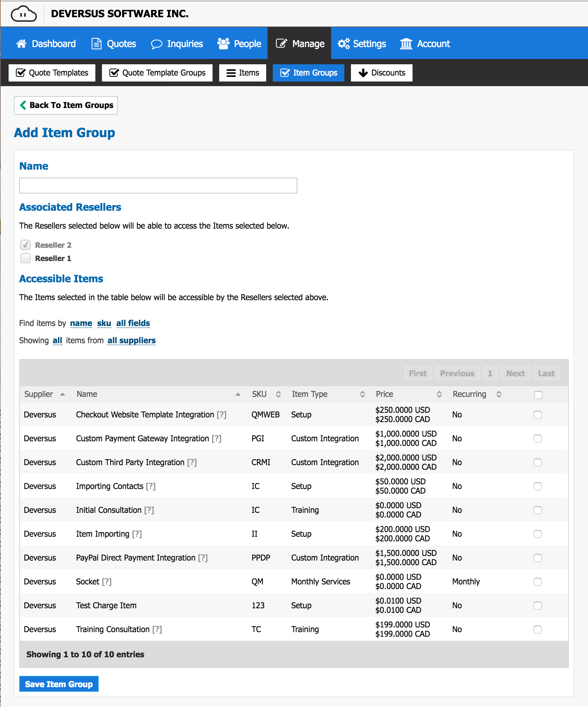
Task: Check the Item Importing row checkbox
Action: [x=538, y=534]
